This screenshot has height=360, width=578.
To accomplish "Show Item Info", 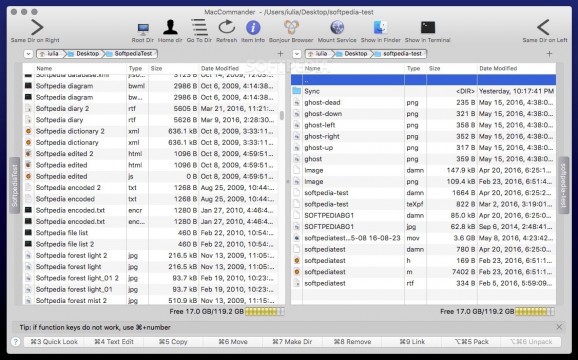I will coord(253,28).
